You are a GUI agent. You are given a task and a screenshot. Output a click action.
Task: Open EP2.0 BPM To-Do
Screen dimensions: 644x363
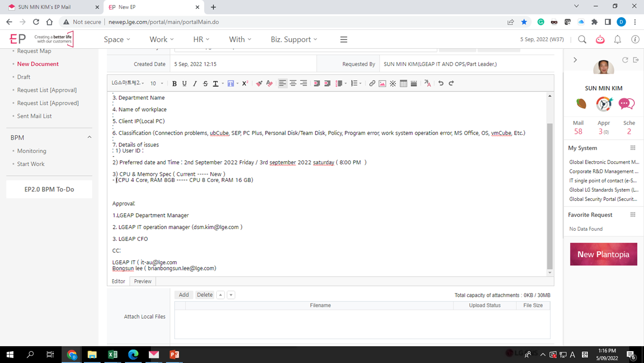(x=49, y=189)
